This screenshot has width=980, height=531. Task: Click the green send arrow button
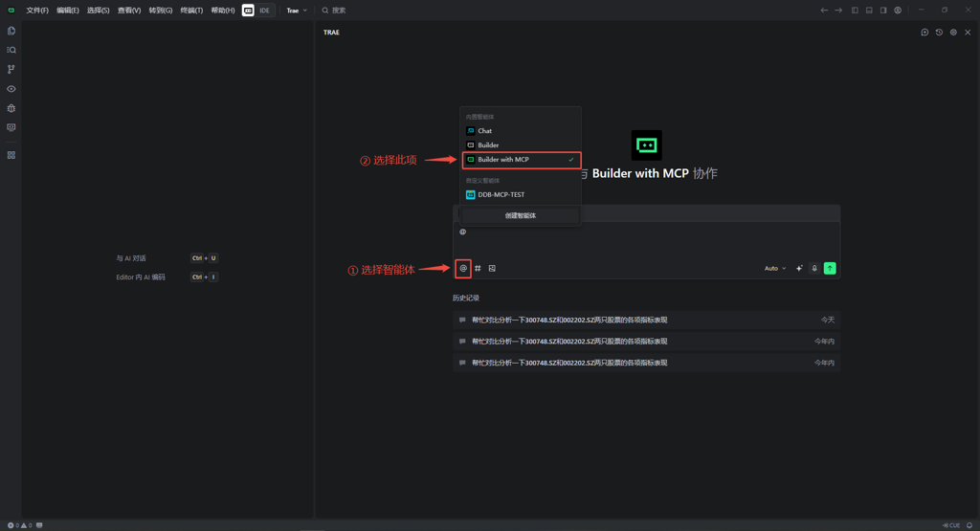point(830,269)
